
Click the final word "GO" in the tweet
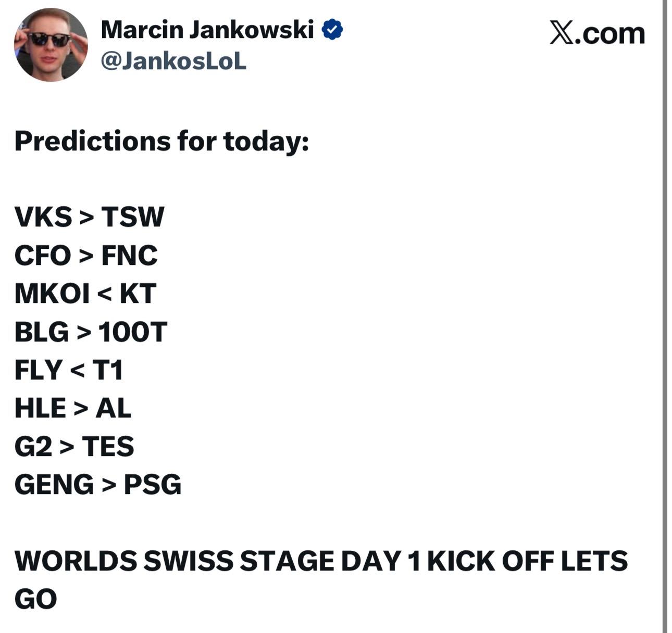(x=35, y=599)
